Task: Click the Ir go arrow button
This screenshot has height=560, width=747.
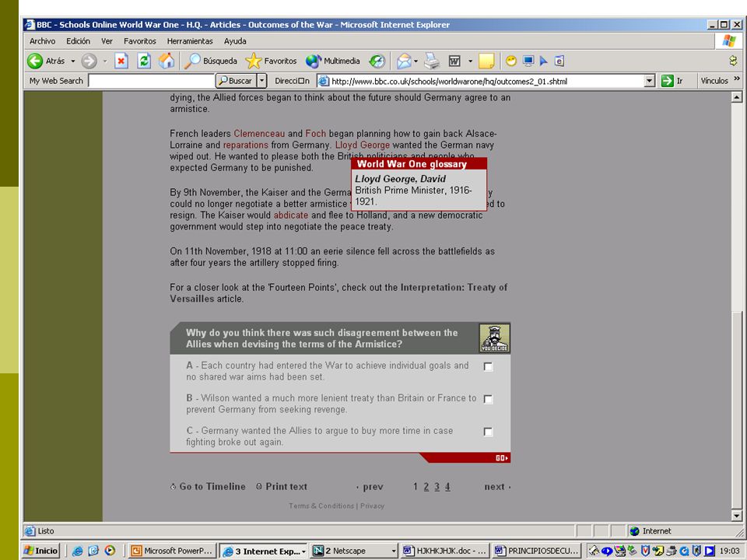Action: (672, 81)
